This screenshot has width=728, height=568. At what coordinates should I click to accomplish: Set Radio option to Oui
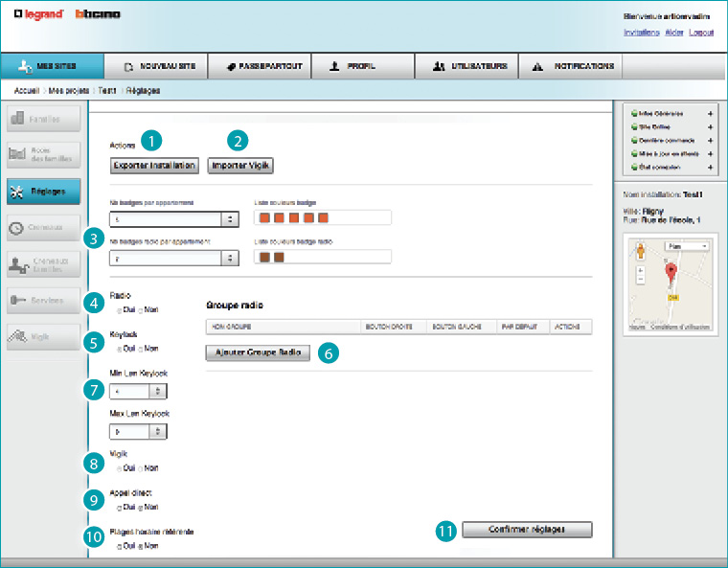point(119,310)
